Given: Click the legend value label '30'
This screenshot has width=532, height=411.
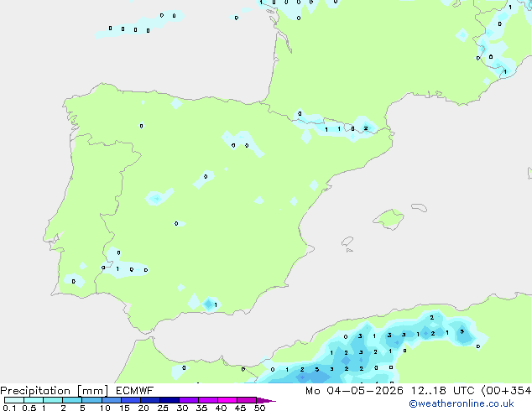Looking at the screenshot, I should [x=182, y=408].
